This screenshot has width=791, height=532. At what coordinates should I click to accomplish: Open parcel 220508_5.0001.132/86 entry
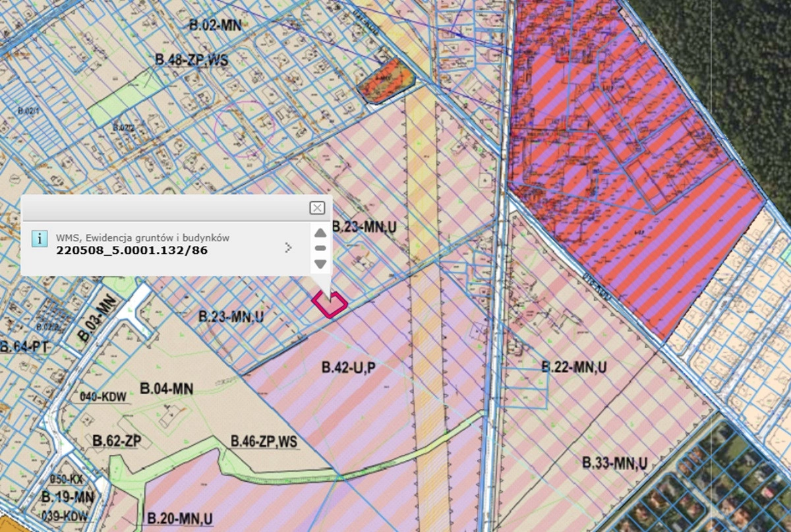pos(132,251)
